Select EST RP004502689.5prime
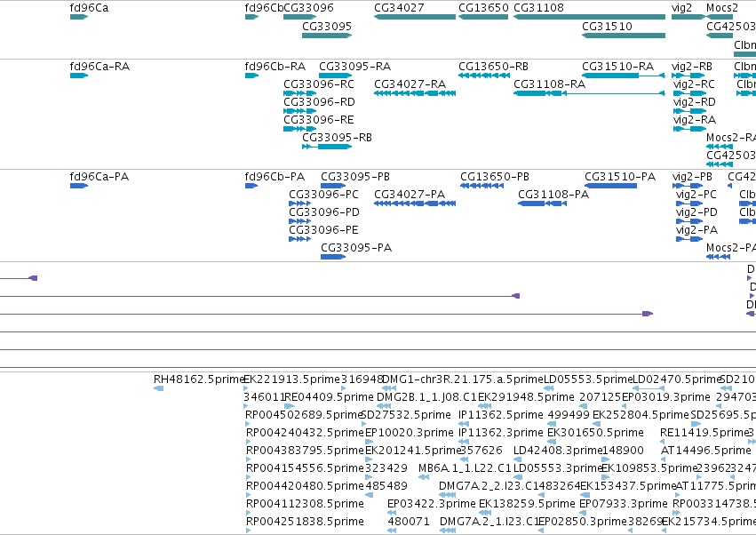Image resolution: width=756 pixels, height=535 pixels. tap(248, 424)
